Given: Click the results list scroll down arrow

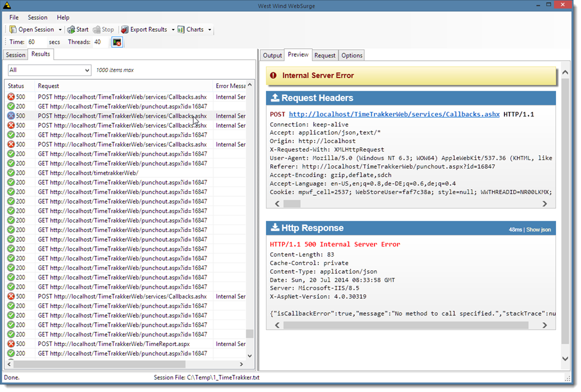Looking at the screenshot, I should point(250,356).
